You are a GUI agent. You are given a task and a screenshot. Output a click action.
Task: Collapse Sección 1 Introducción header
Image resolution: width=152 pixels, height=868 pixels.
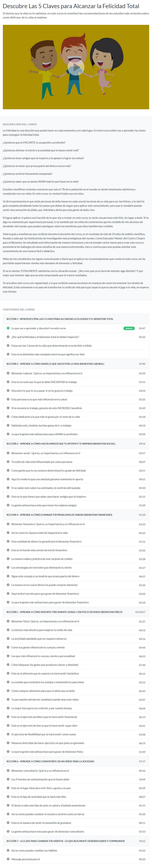tap(76, 319)
